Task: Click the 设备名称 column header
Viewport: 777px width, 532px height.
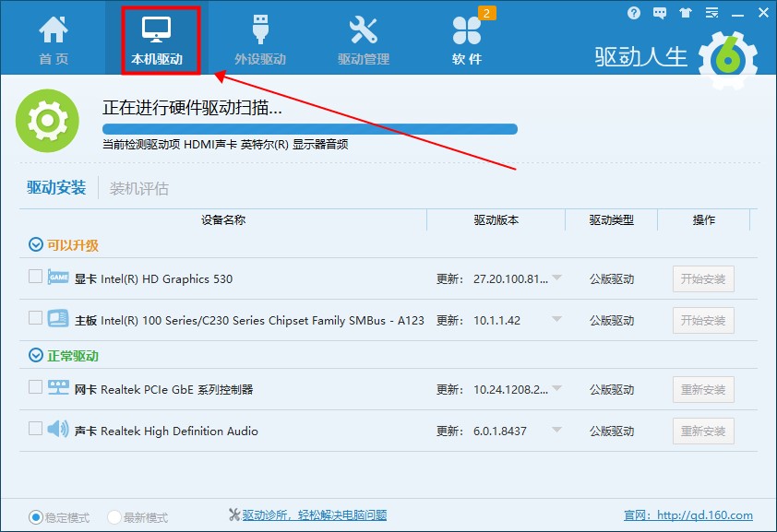Action: coord(223,219)
